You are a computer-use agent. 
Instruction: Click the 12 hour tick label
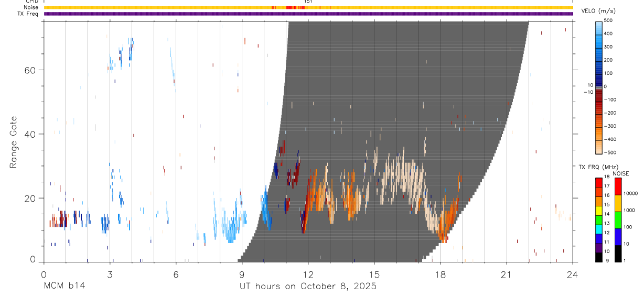[x=308, y=274]
